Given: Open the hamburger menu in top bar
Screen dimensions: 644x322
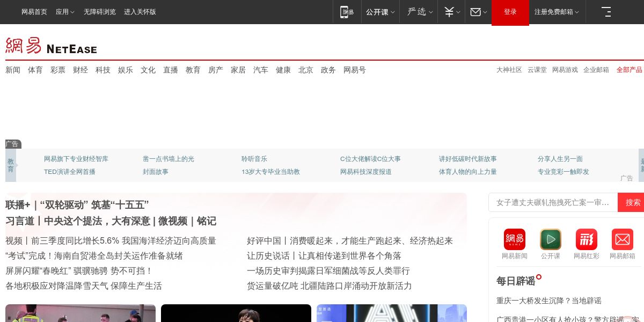Looking at the screenshot, I should [x=606, y=12].
